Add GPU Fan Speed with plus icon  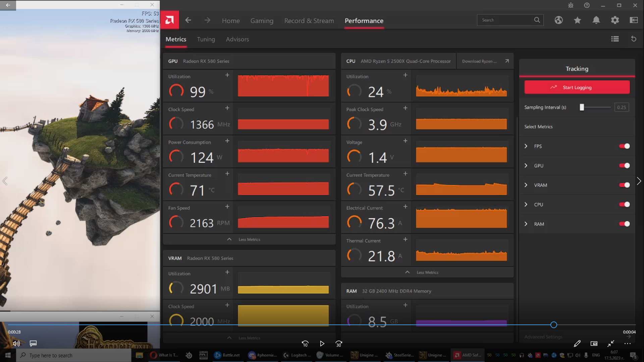[227, 206]
